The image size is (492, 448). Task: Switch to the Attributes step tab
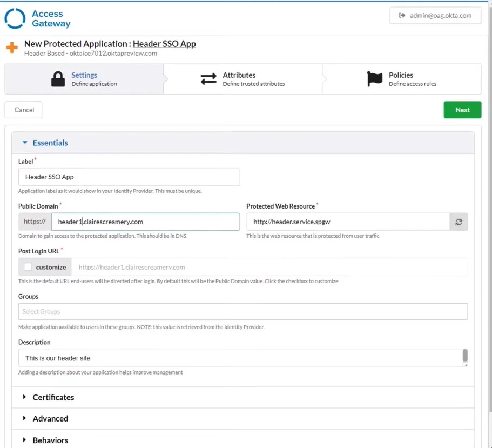243,79
